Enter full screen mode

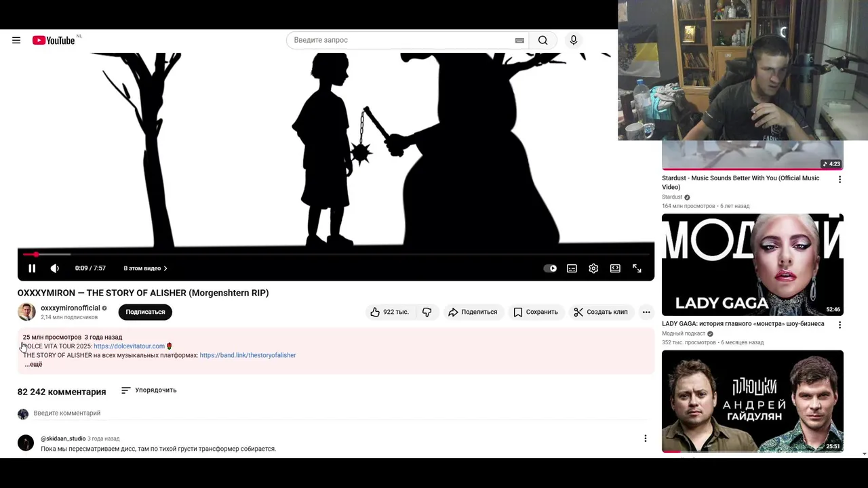[637, 268]
